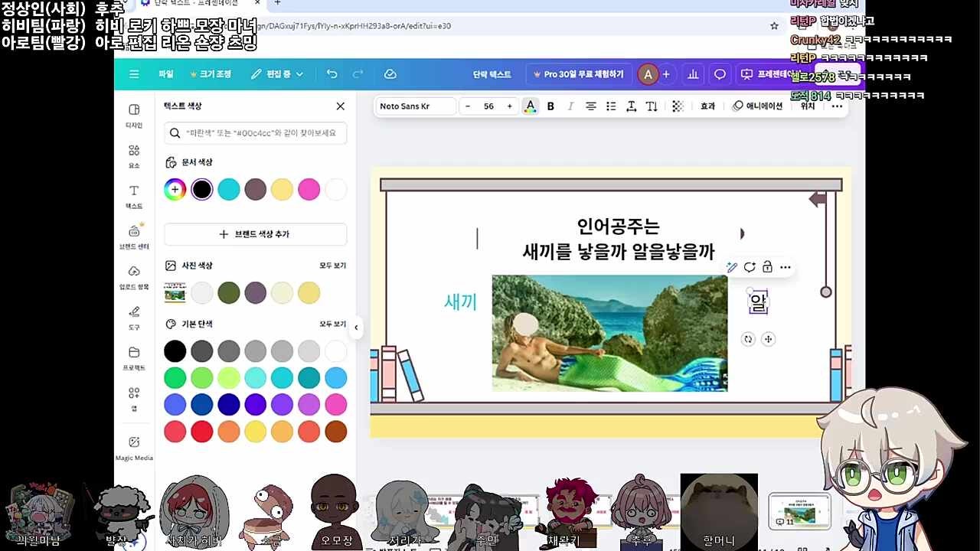Image resolution: width=980 pixels, height=551 pixels.
Task: Click the move handle below 알 text
Action: coord(769,339)
